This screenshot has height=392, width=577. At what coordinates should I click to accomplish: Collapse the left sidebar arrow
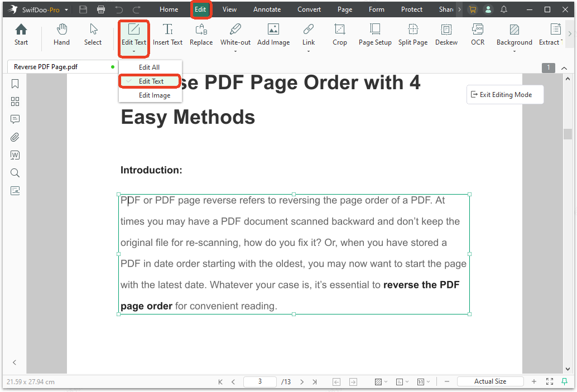[15, 362]
